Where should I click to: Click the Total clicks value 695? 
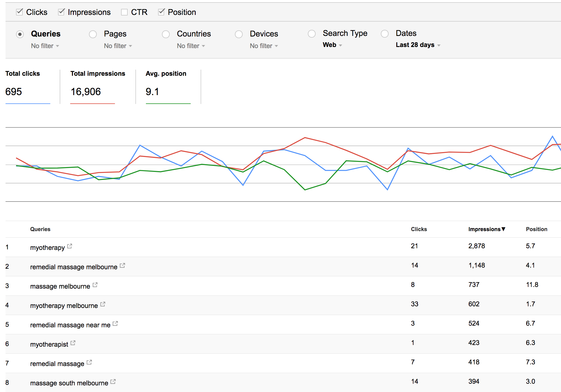click(14, 92)
